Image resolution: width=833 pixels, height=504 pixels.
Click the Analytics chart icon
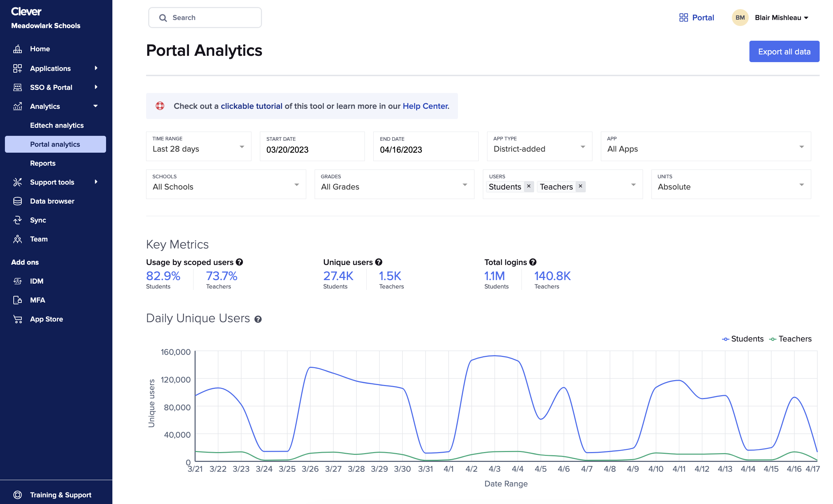[18, 106]
